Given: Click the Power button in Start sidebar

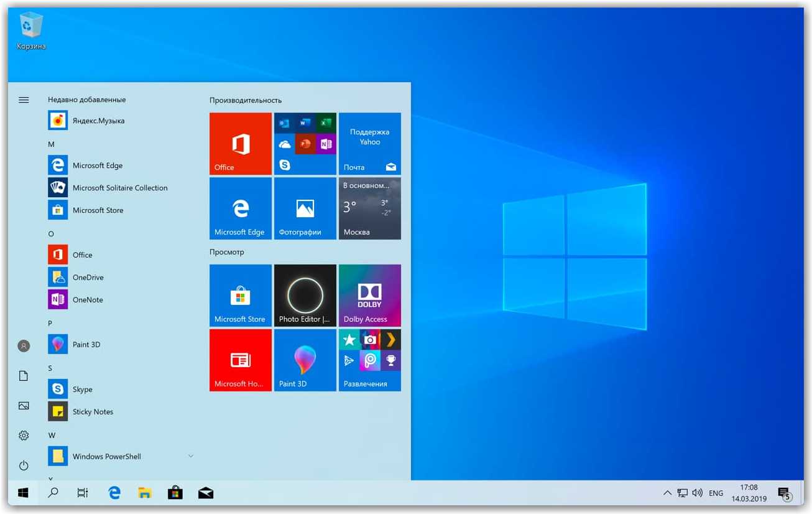Looking at the screenshot, I should click(x=24, y=465).
